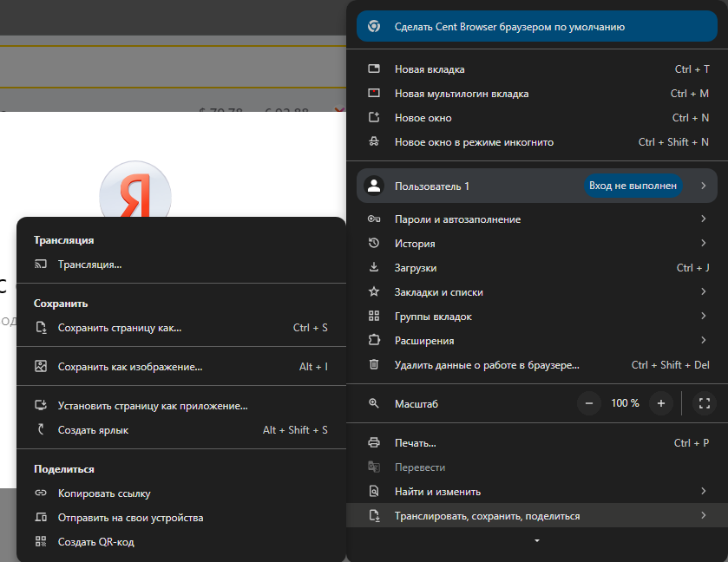Click the download icon next to Загрузки
The height and width of the screenshot is (562, 728).
(x=374, y=268)
